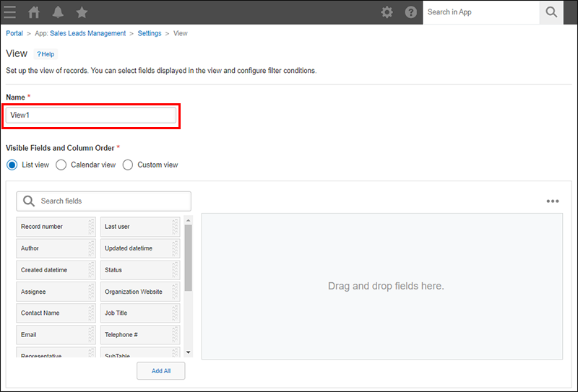Open the three-dot options menu
The width and height of the screenshot is (578, 392).
553,201
